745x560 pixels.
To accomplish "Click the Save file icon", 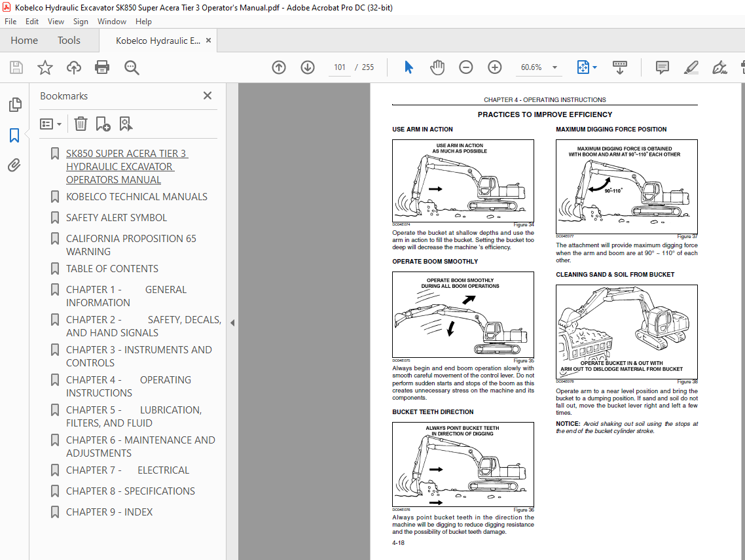I will point(16,67).
